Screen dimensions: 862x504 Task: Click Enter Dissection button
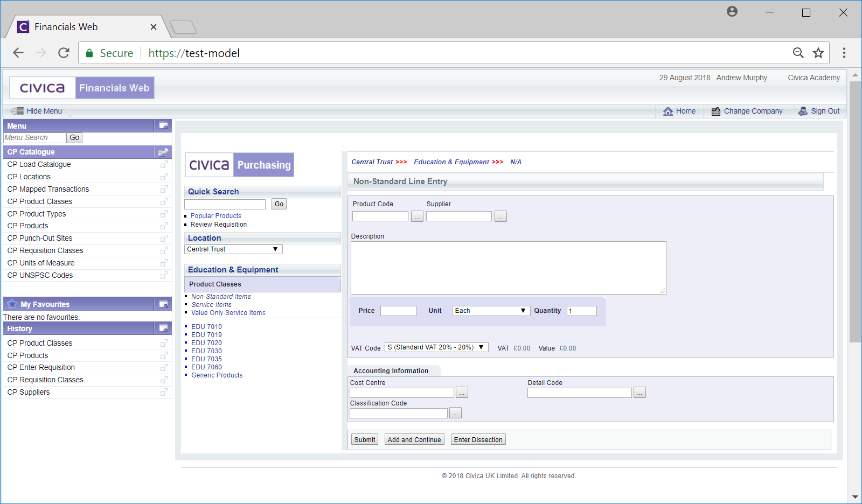[x=478, y=439]
